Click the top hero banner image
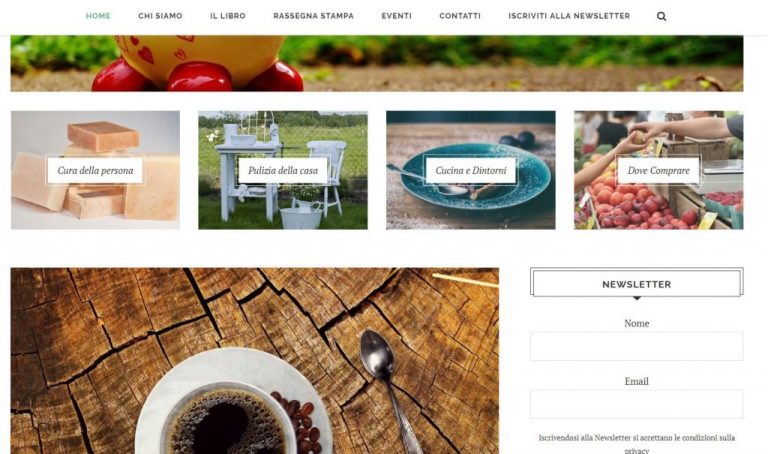 [377, 63]
